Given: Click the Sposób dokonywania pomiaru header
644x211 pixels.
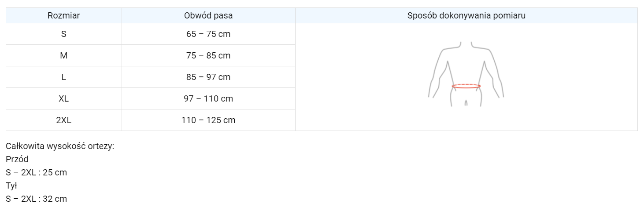Looking at the screenshot, I should click(x=466, y=16).
